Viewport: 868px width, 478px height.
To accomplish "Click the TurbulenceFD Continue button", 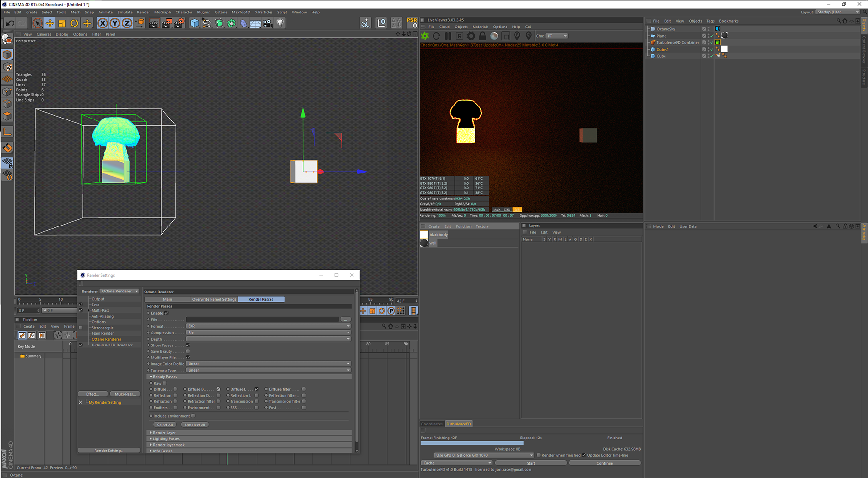I will coord(605,463).
